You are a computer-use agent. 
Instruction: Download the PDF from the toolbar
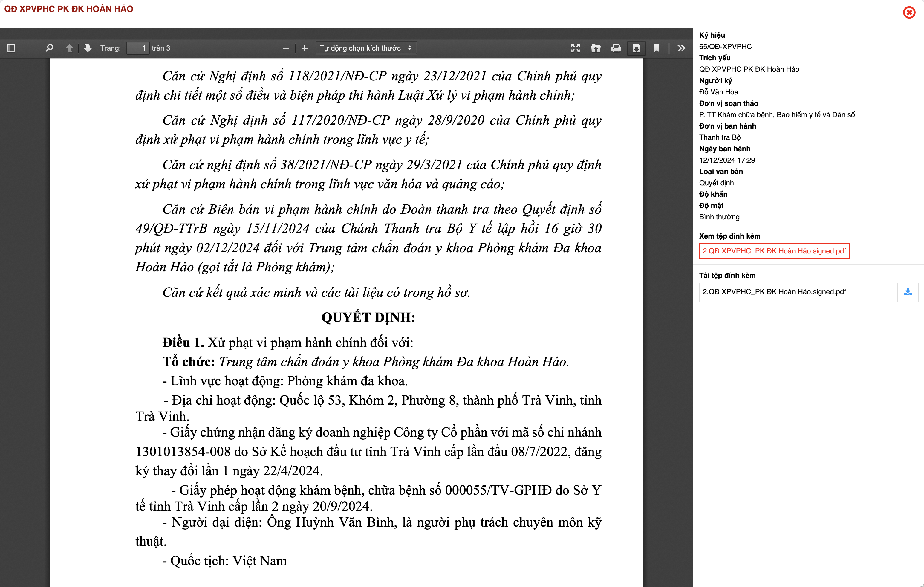click(636, 48)
